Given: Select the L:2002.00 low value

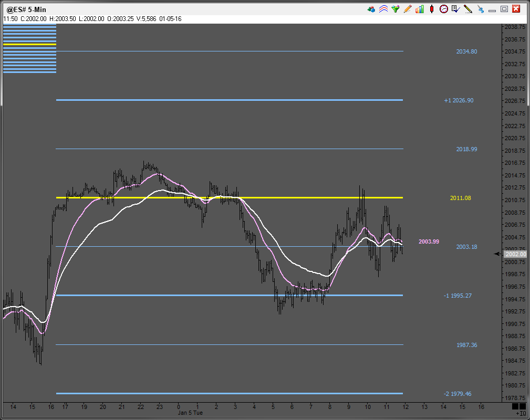Looking at the screenshot, I should [91, 19].
